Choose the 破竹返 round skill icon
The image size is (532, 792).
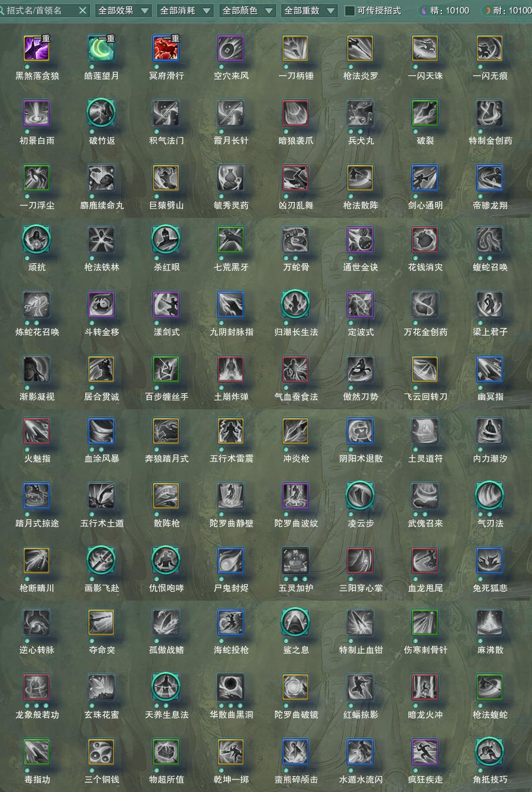click(x=101, y=113)
